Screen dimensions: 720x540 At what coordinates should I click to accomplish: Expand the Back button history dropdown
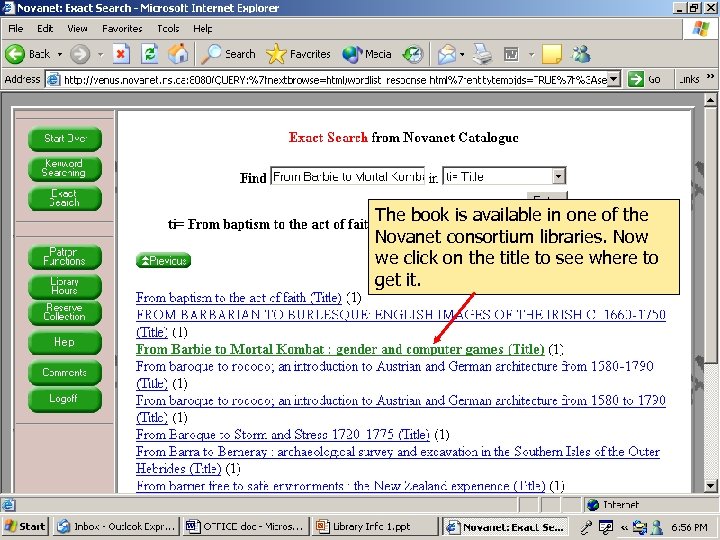coord(60,55)
